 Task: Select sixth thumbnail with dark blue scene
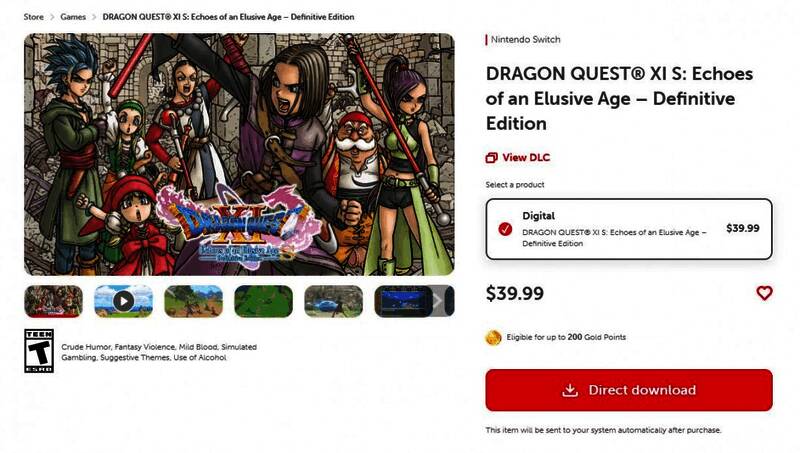coord(401,300)
